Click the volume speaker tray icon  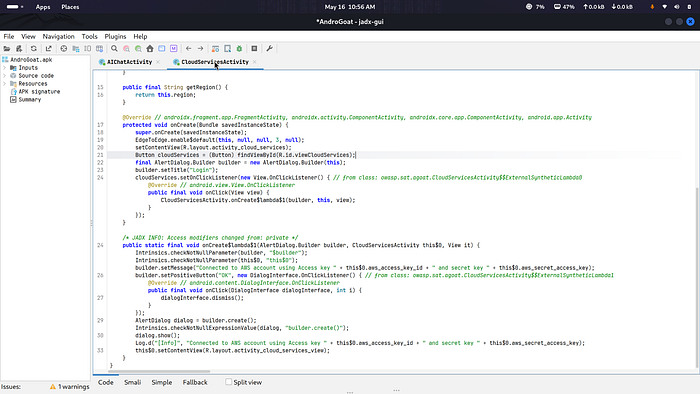(x=677, y=7)
